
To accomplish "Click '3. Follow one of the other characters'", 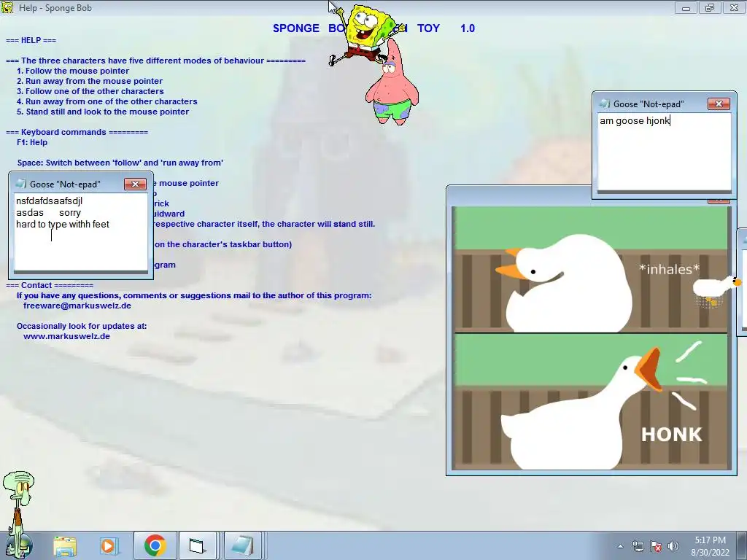I will [90, 91].
